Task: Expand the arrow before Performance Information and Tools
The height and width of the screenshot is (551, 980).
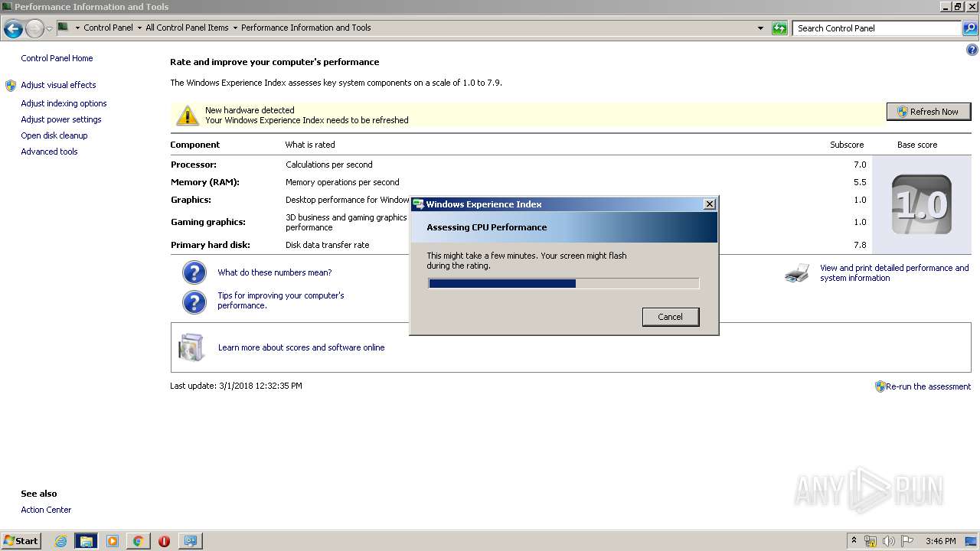Action: coord(235,28)
